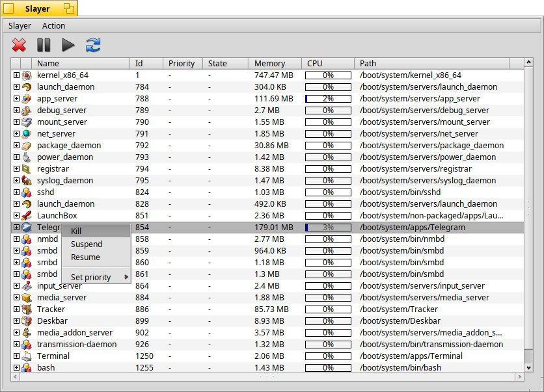Click the Slayer window zoom button

tap(69, 8)
